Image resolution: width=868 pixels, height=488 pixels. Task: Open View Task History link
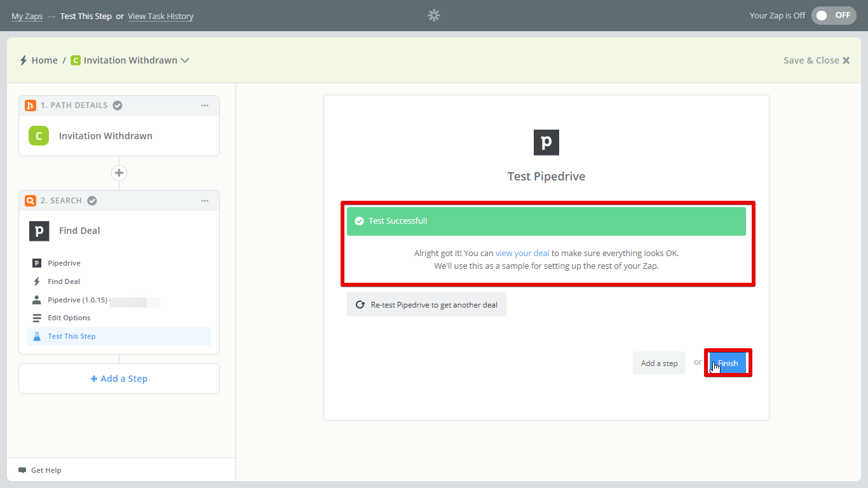161,16
